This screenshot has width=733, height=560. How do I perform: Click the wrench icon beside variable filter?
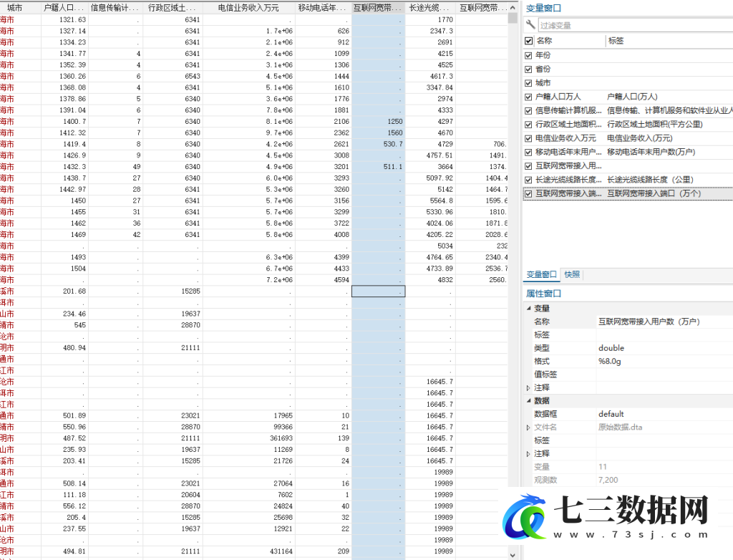tap(530, 24)
